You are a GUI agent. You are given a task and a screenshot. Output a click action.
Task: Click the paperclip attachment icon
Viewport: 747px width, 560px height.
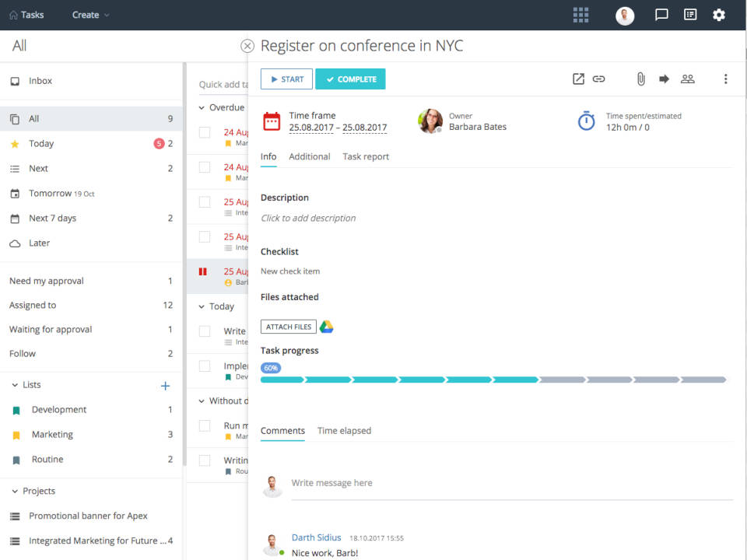(640, 79)
